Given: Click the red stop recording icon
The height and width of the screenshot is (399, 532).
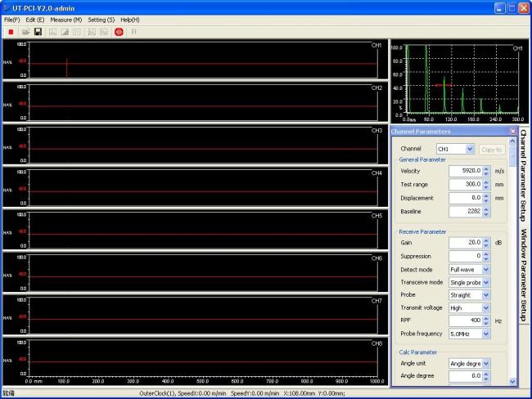Looking at the screenshot, I should (10, 31).
